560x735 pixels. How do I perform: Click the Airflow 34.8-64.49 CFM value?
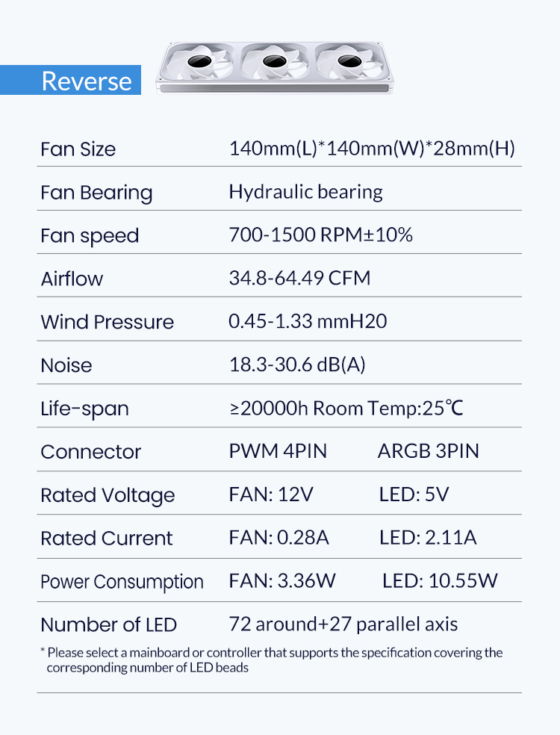point(299,279)
